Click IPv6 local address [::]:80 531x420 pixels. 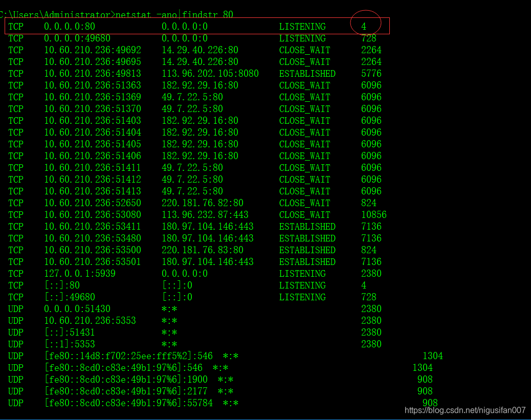[62, 285]
